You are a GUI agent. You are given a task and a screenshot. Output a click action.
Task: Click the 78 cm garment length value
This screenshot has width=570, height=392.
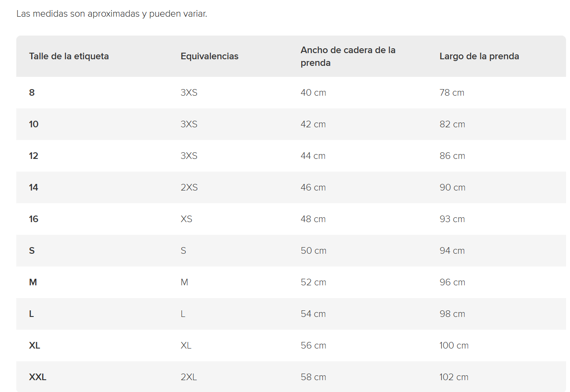click(x=452, y=93)
